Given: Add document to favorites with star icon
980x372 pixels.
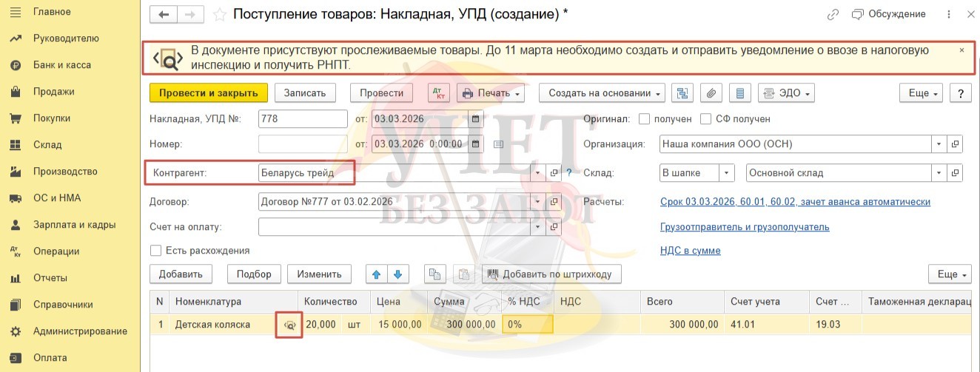Looking at the screenshot, I should pyautogui.click(x=219, y=14).
